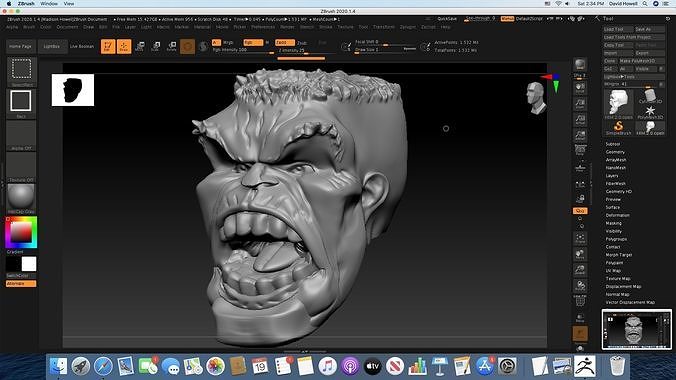
Task: Select the SimpleBrush tool icon
Action: point(618,128)
